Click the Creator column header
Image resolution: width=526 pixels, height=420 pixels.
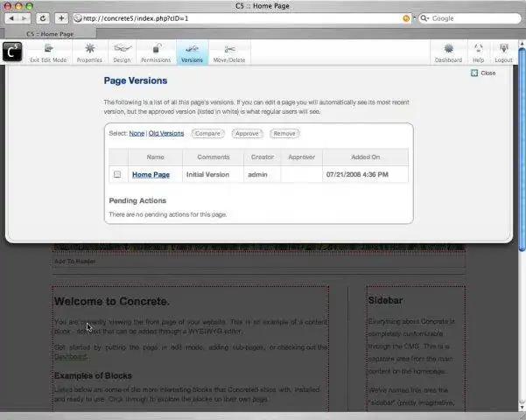(263, 157)
